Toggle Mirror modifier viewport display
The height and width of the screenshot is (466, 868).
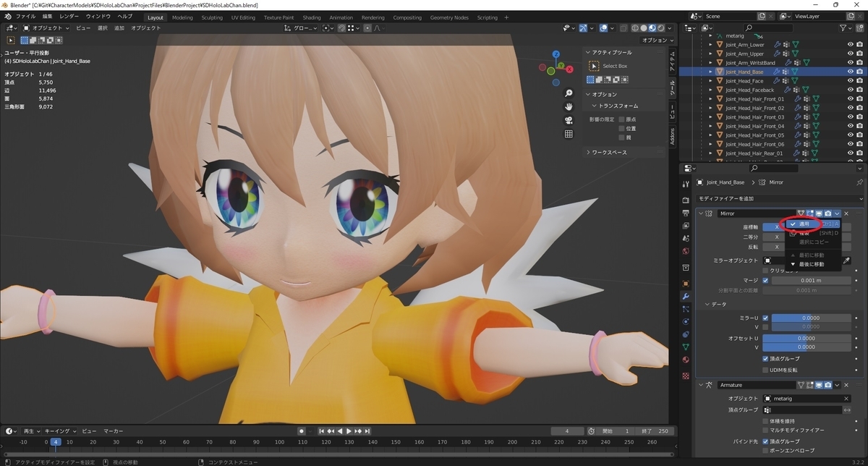(819, 213)
